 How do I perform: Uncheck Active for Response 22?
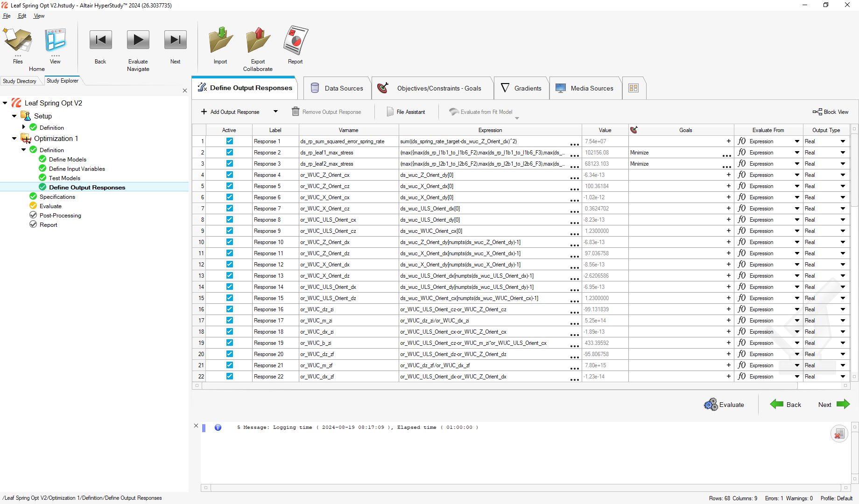pyautogui.click(x=230, y=376)
